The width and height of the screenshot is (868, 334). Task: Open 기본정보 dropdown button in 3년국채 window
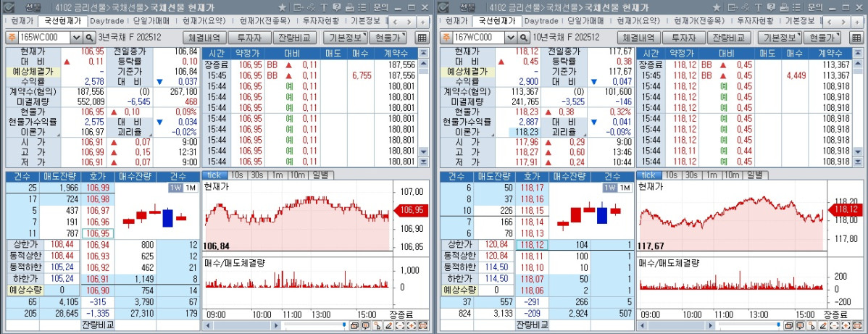pyautogui.click(x=346, y=38)
